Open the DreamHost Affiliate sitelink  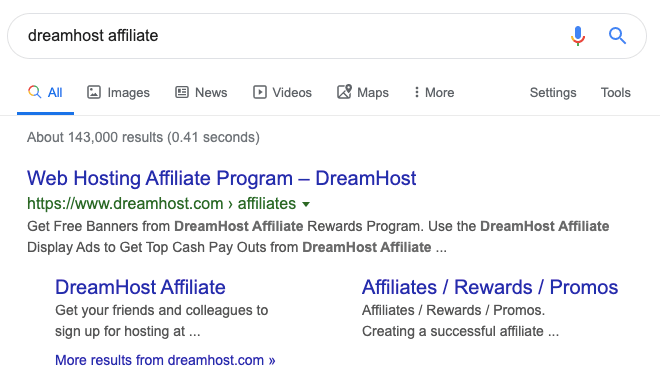point(140,287)
